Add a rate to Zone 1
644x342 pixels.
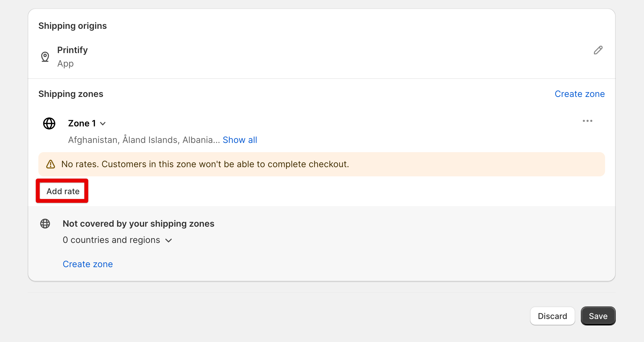[62, 191]
